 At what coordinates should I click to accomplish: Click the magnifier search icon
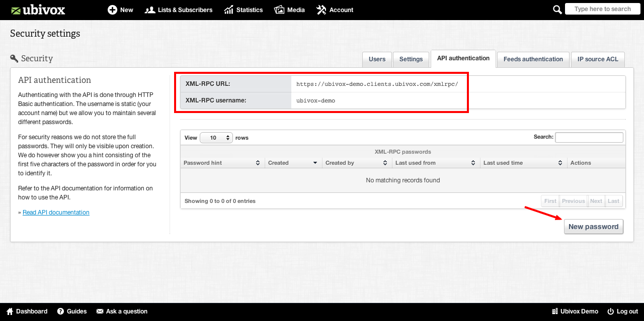(x=557, y=10)
